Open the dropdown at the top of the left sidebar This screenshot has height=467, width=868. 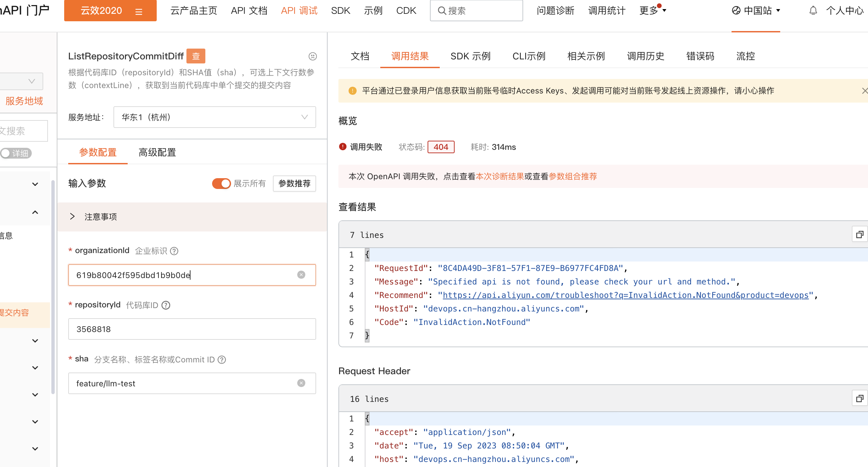22,81
